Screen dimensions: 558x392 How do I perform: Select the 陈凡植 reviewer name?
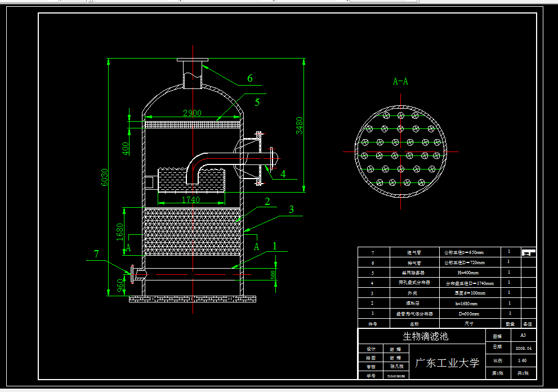pos(397,366)
